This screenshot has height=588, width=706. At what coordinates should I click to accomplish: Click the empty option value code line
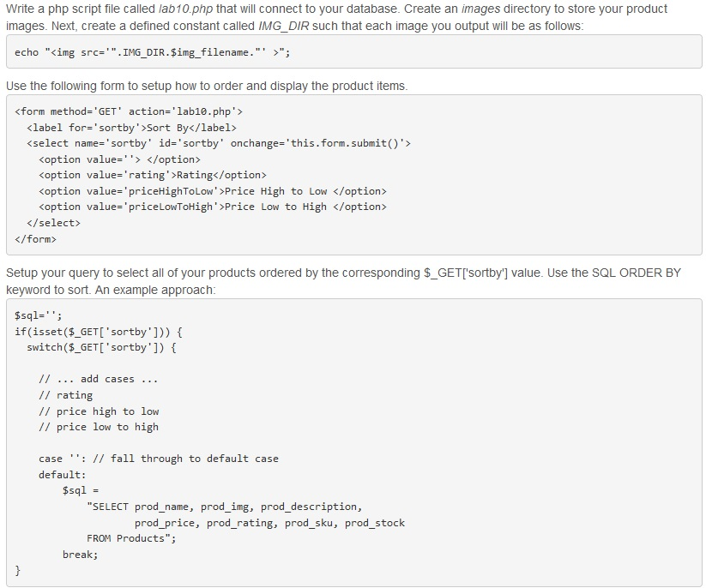119,159
